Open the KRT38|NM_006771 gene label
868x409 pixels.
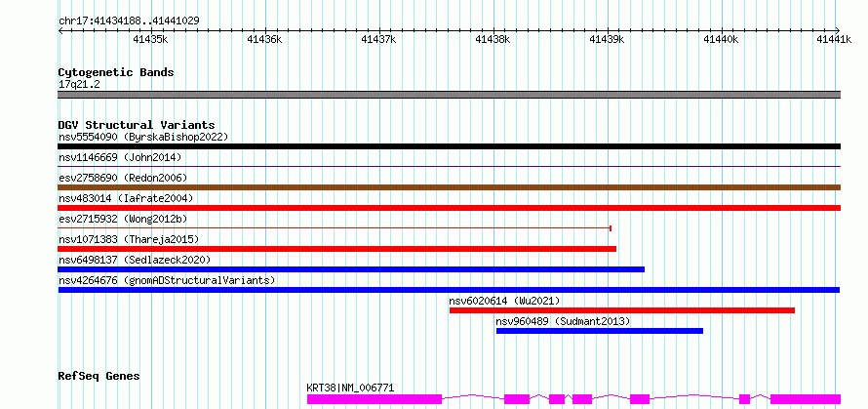pyautogui.click(x=350, y=388)
